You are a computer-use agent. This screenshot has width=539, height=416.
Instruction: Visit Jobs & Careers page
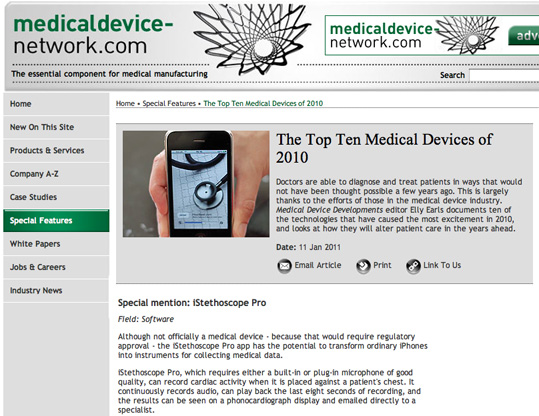pyautogui.click(x=56, y=267)
